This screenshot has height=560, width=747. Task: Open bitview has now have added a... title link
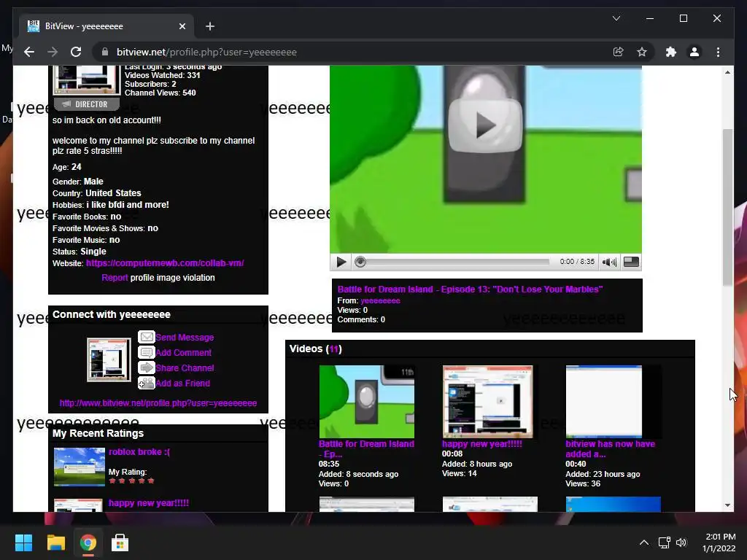tap(611, 448)
